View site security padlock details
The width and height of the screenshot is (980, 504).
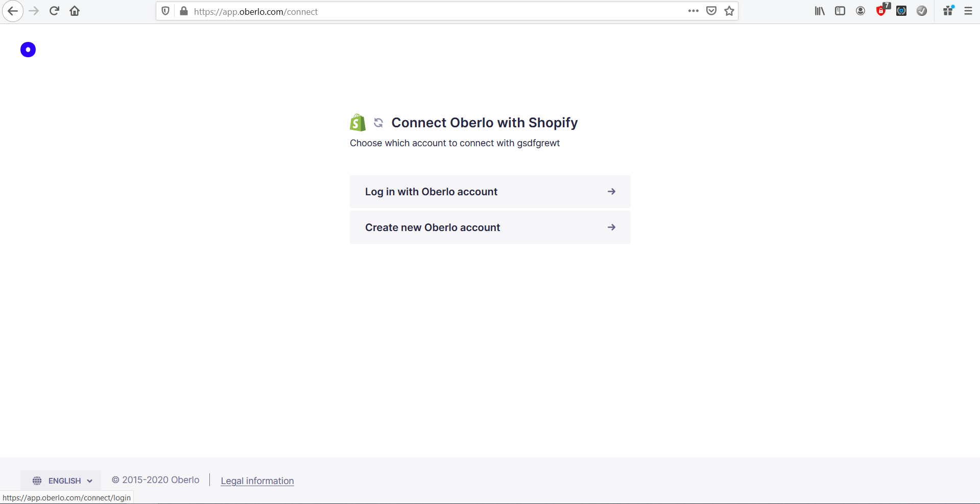point(184,11)
